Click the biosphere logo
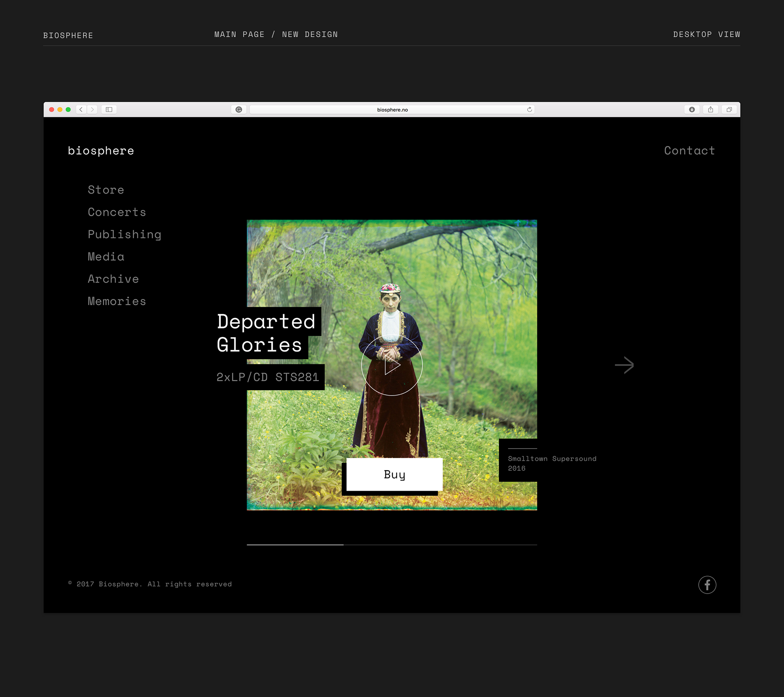 (x=101, y=151)
